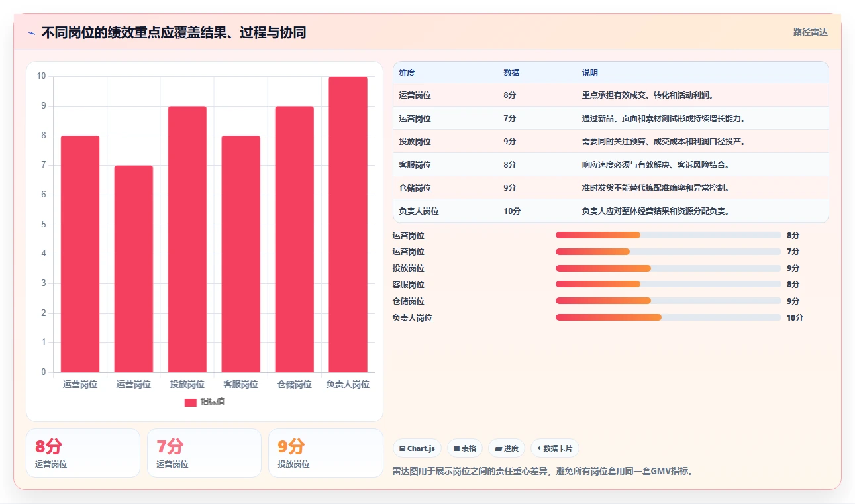Click 客服岗位 in the table's first column
The width and height of the screenshot is (855, 504).
415,165
